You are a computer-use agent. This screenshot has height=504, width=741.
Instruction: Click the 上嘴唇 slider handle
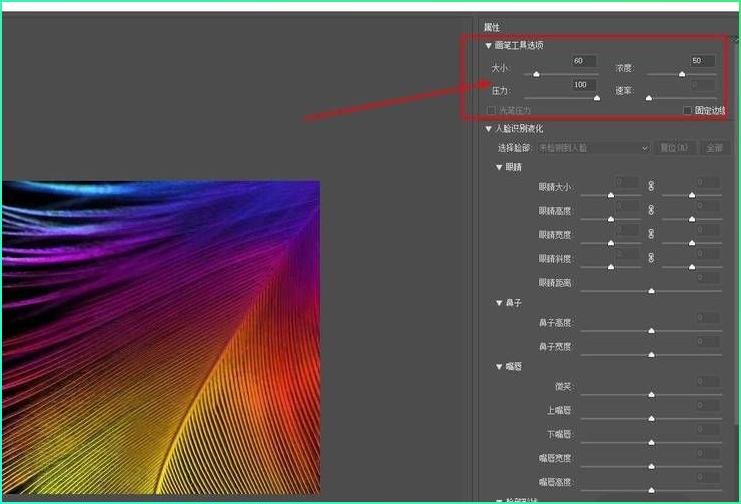(x=651, y=419)
